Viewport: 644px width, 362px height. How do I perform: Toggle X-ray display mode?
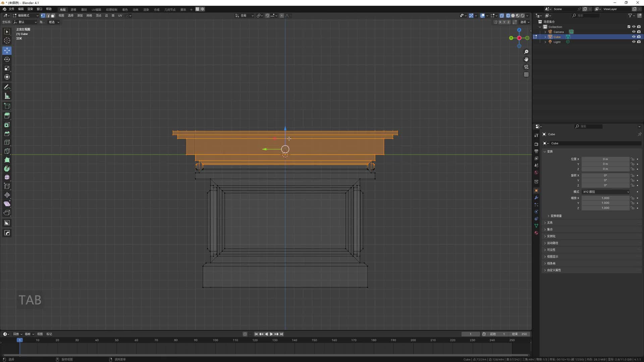click(x=502, y=16)
